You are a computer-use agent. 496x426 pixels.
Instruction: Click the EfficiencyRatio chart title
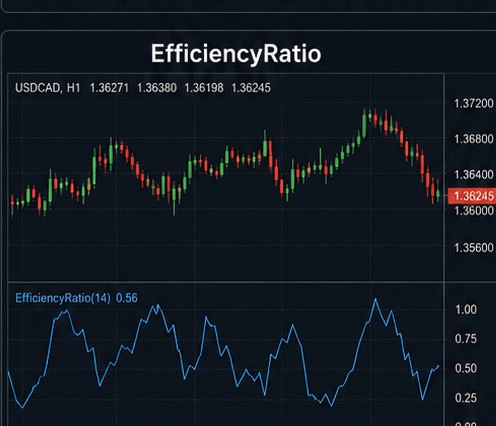click(236, 54)
